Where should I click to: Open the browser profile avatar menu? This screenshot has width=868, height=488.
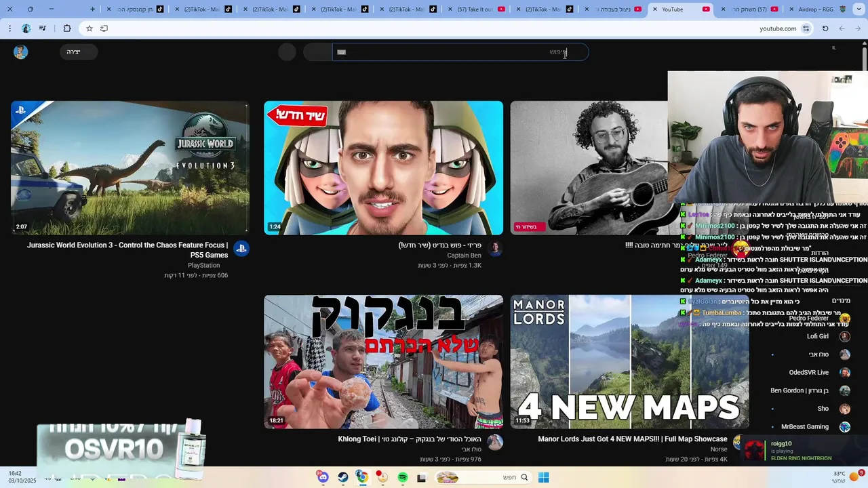coord(26,28)
